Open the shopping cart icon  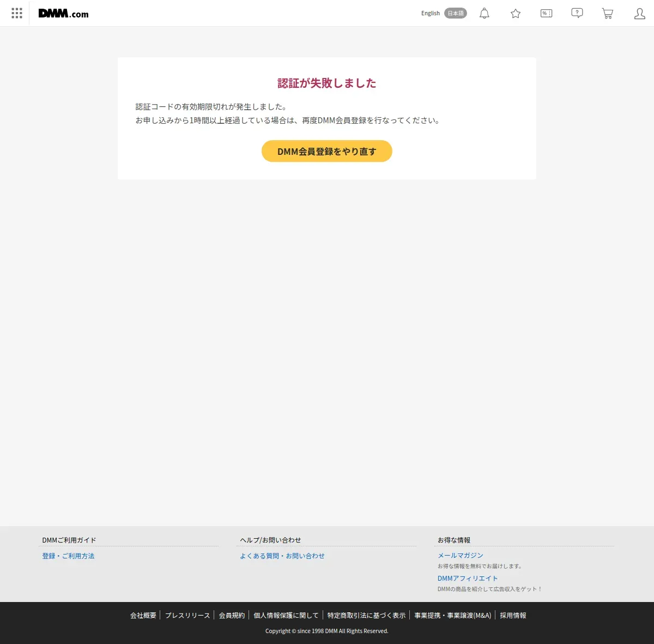click(x=608, y=13)
